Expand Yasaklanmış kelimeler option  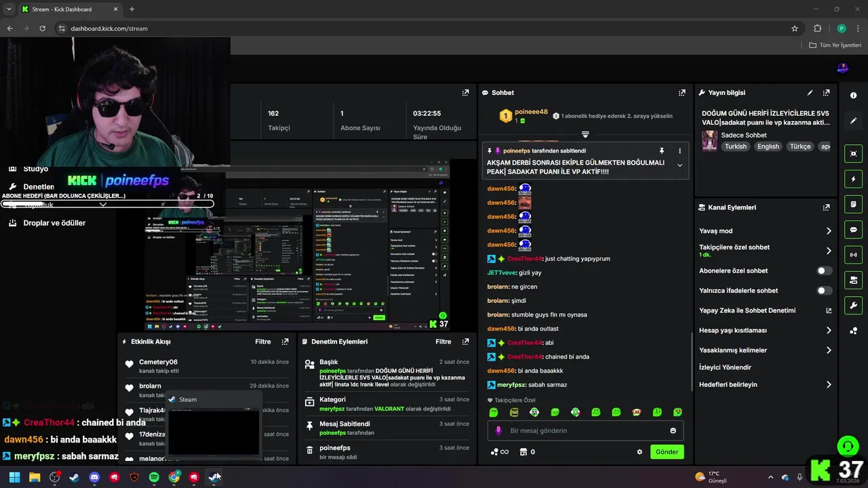coord(765,350)
